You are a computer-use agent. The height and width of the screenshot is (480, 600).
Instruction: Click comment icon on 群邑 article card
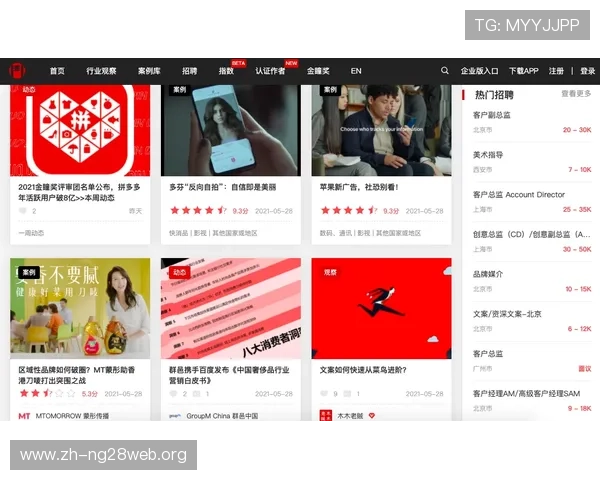point(173,394)
